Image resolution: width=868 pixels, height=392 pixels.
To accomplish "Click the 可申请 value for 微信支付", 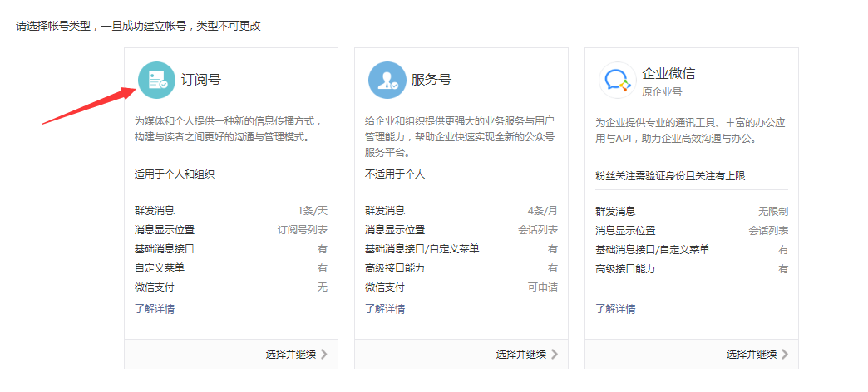I will pos(543,287).
